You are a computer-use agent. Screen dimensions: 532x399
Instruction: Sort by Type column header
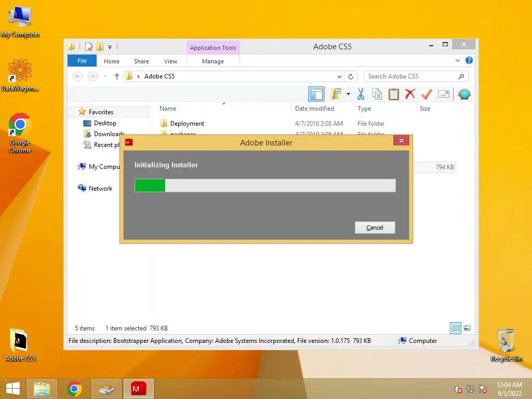click(364, 109)
